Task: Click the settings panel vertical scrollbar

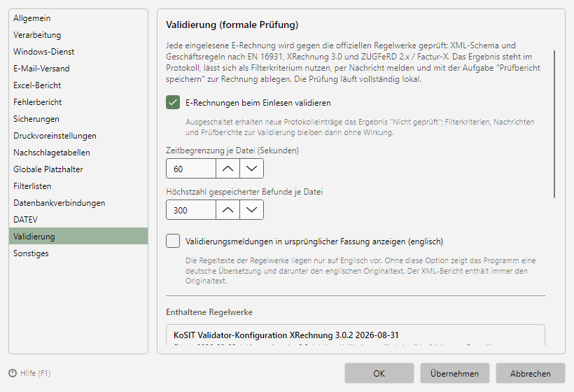Action: pyautogui.click(x=554, y=124)
